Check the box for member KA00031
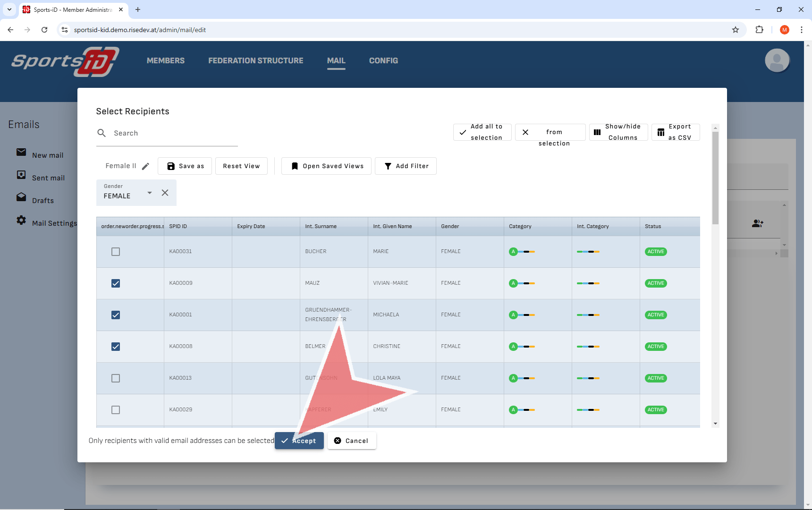Screen dimensions: 812x510 [116, 252]
